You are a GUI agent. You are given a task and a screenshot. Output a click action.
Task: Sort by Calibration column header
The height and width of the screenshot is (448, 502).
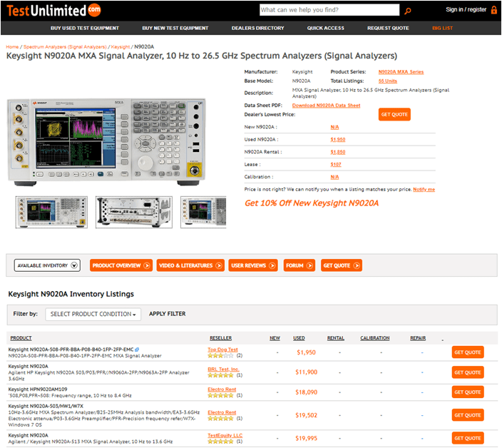coord(375,338)
